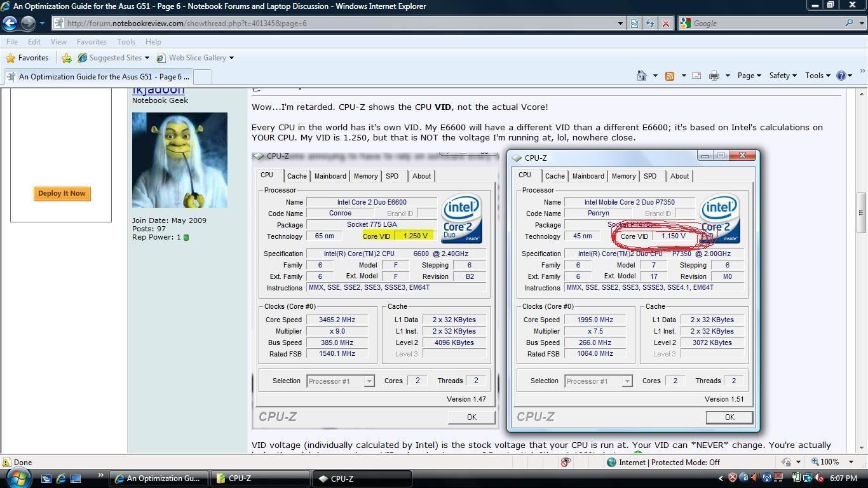Select the Optimization Guide browser tab

pyautogui.click(x=97, y=77)
